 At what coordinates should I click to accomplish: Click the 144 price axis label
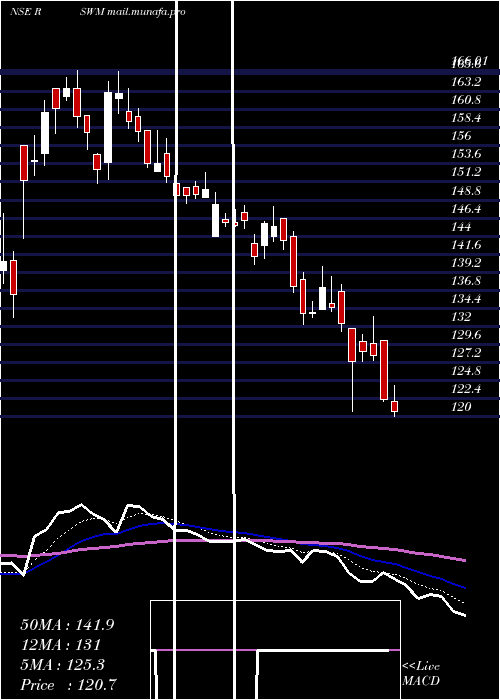tap(462, 227)
